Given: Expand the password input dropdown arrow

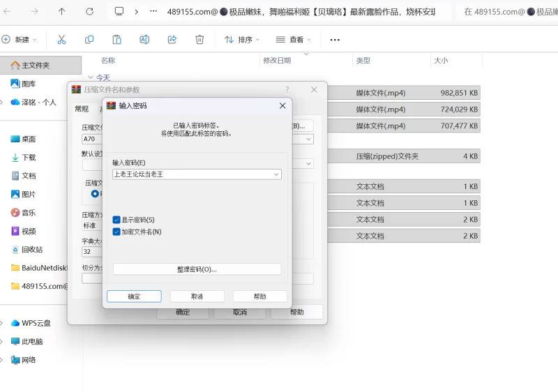Looking at the screenshot, I should (276, 174).
